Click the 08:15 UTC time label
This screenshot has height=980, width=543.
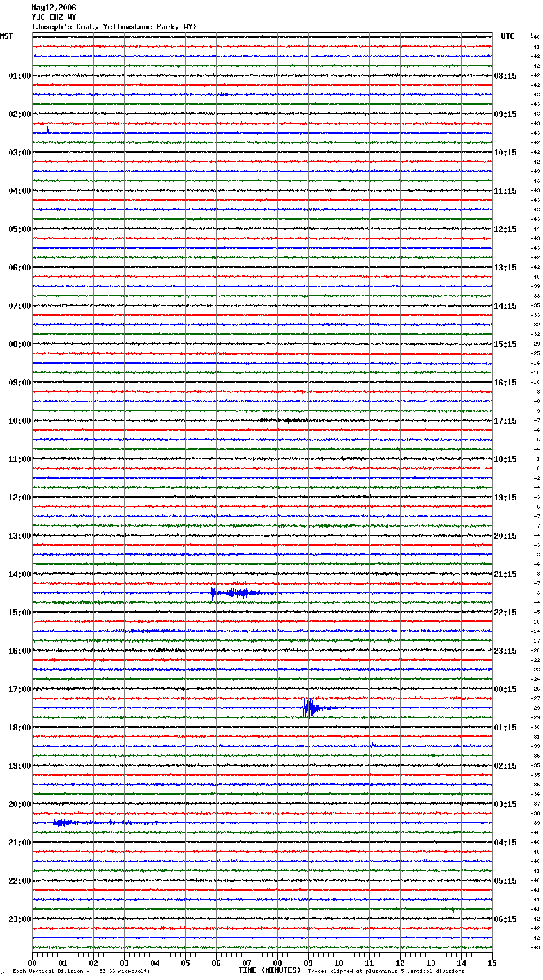pyautogui.click(x=505, y=76)
